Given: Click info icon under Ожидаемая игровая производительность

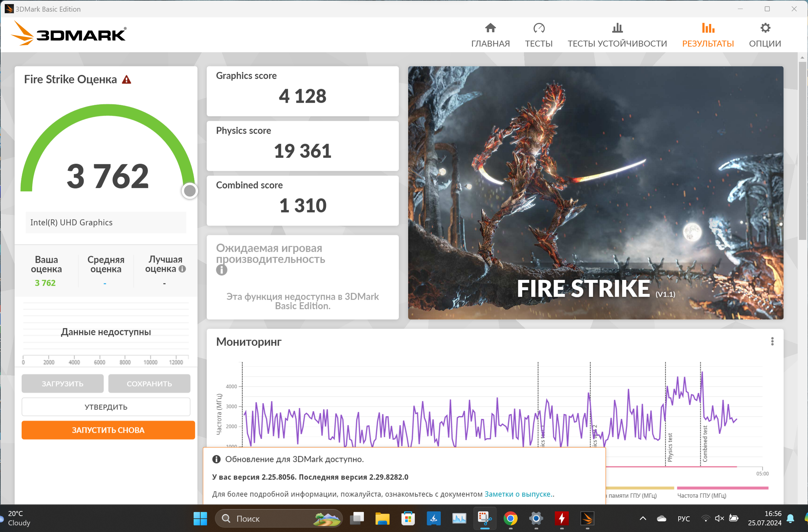Looking at the screenshot, I should point(221,270).
